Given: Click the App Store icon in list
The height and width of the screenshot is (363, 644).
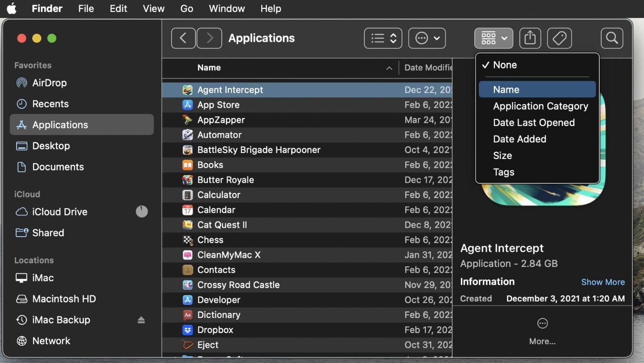Looking at the screenshot, I should [x=187, y=105].
